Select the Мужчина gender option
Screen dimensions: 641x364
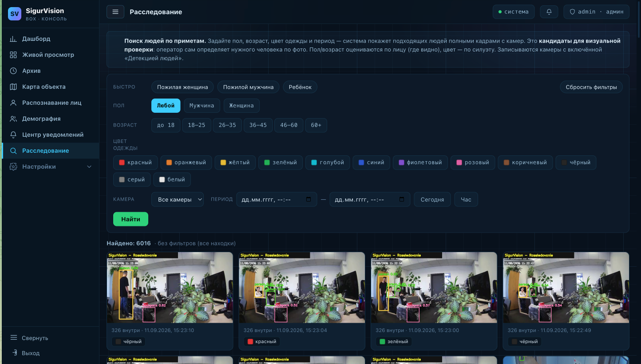pos(202,106)
